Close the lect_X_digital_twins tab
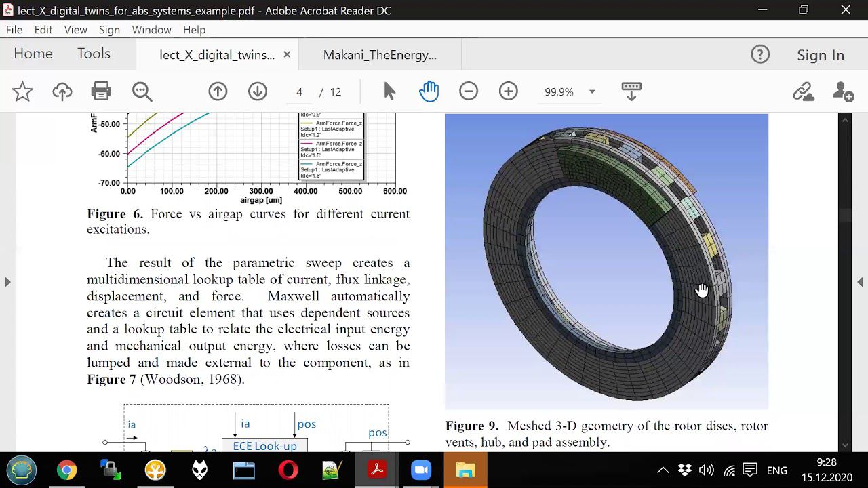This screenshot has width=868, height=488. pyautogui.click(x=287, y=54)
